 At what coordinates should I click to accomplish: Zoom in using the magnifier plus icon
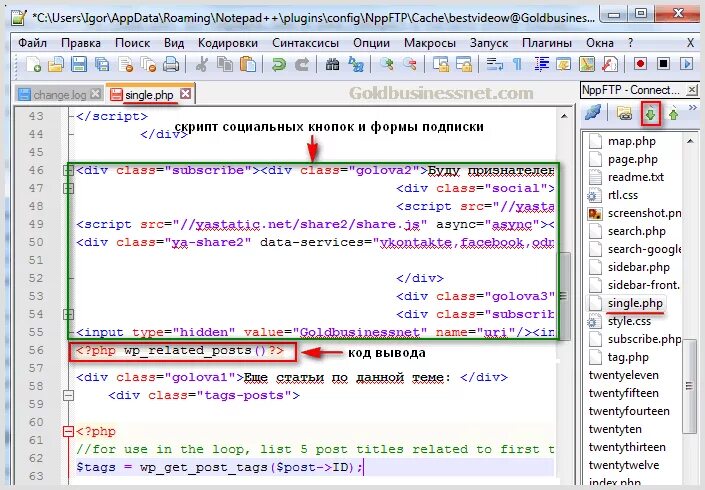tap(387, 64)
